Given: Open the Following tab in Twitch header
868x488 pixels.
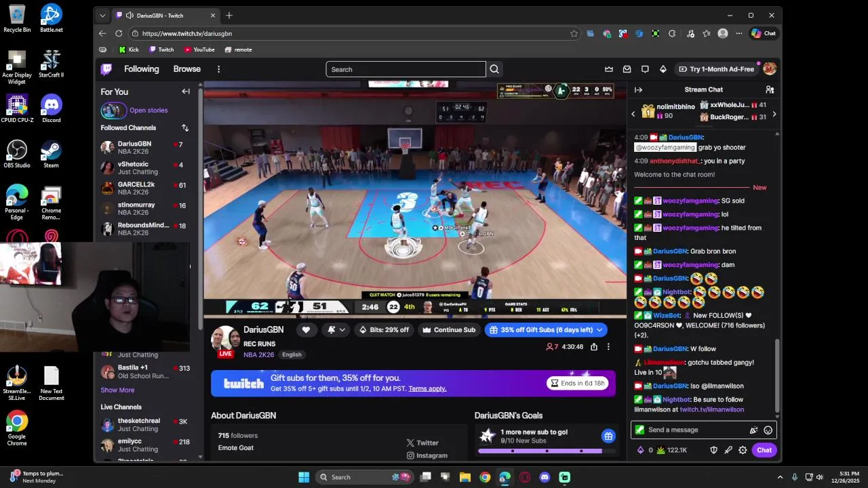Looking at the screenshot, I should 141,69.
